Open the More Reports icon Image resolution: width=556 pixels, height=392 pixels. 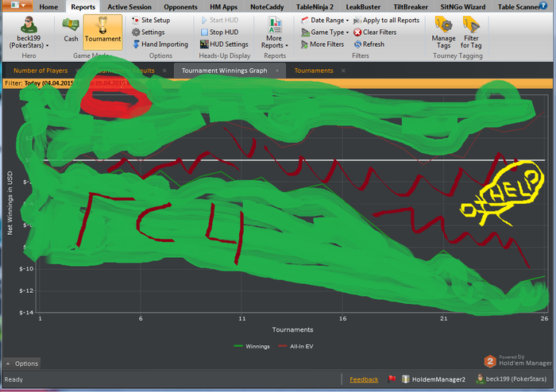click(x=275, y=25)
